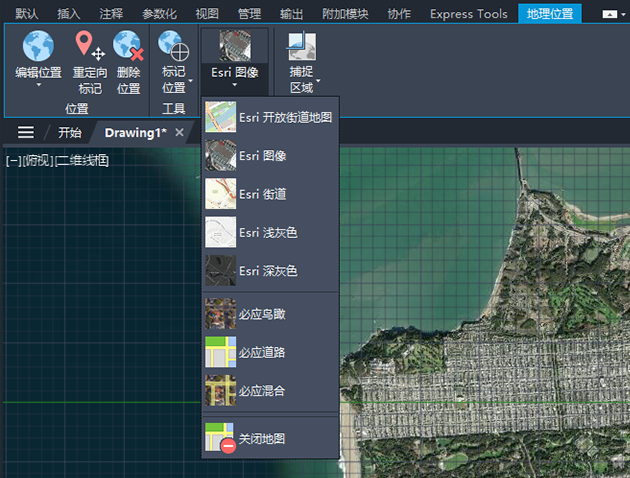Close the Drawing1 tab
This screenshot has width=630, height=478.
[x=180, y=133]
